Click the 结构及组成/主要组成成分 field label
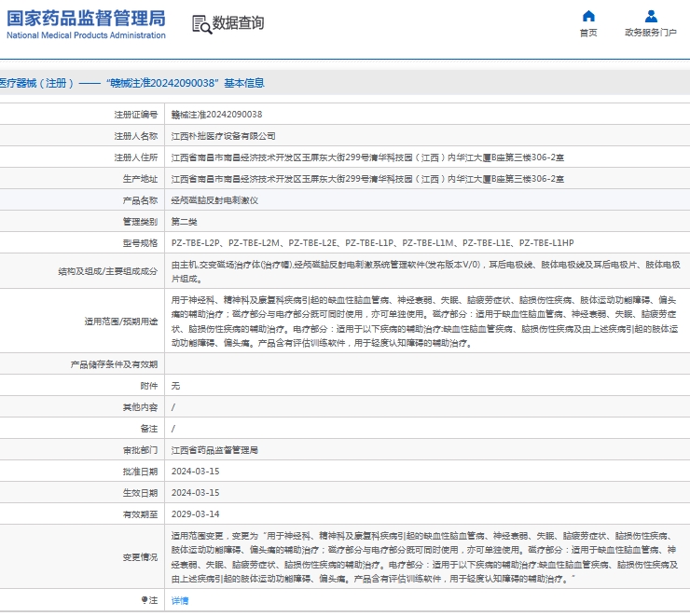690x616 pixels. coord(108,271)
